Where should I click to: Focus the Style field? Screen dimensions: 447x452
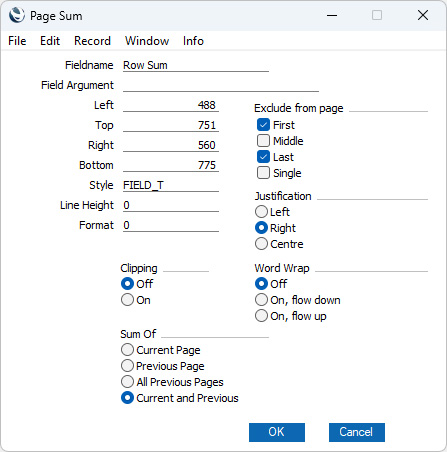tap(171, 185)
